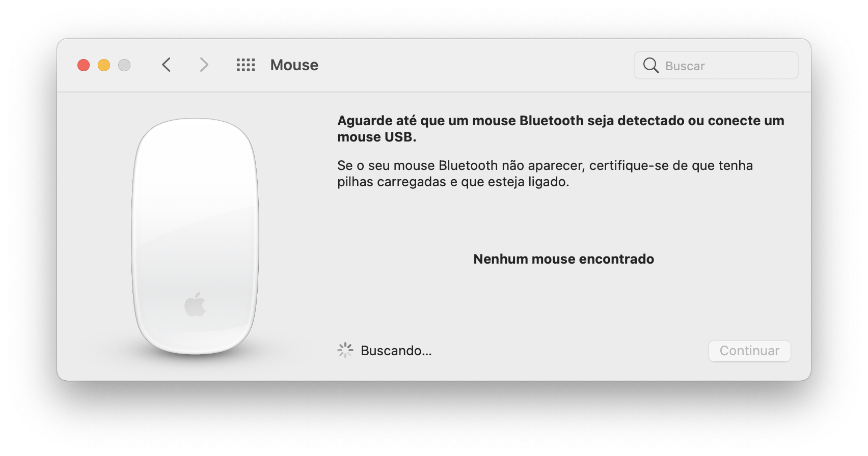The height and width of the screenshot is (456, 868).
Task: Go forward with the right chevron
Action: pyautogui.click(x=204, y=65)
